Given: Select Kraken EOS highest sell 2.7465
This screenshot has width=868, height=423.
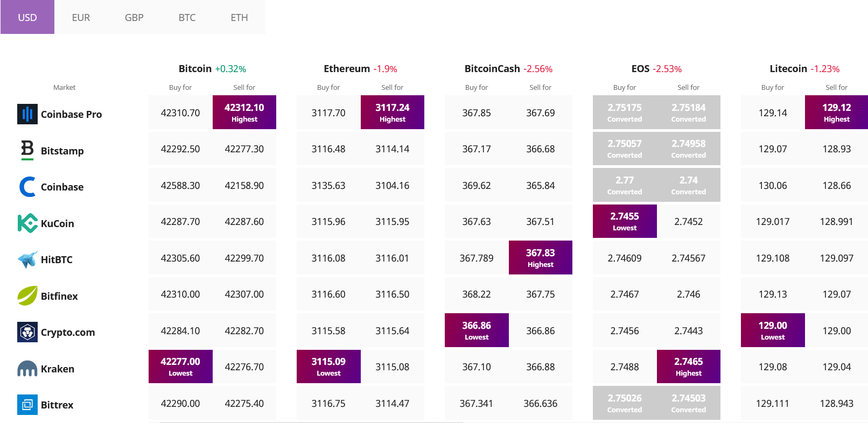Looking at the screenshot, I should click(689, 366).
